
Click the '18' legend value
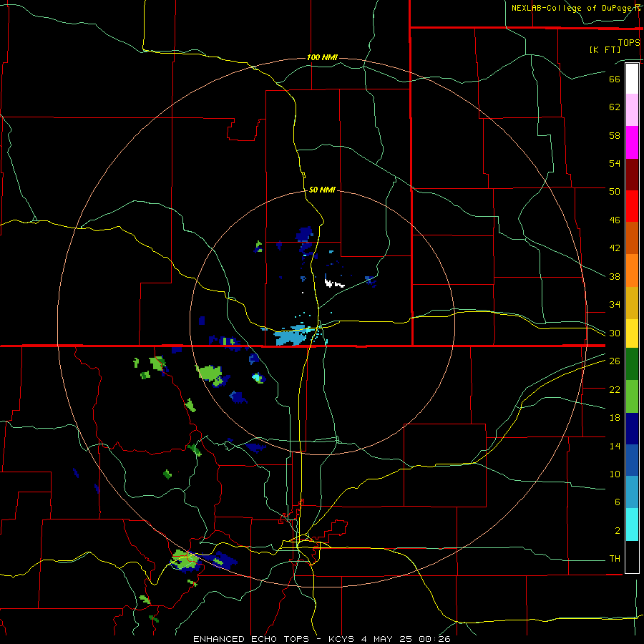pyautogui.click(x=615, y=418)
